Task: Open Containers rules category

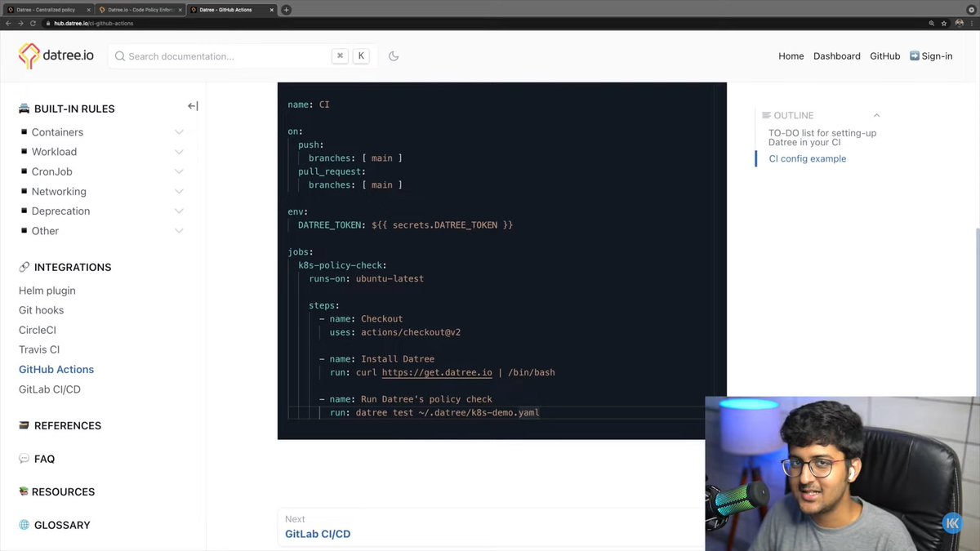Action: tap(57, 132)
